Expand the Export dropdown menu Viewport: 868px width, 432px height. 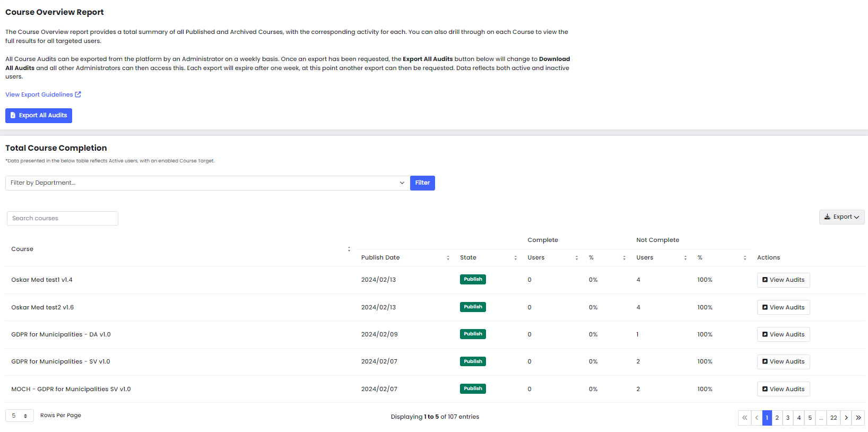pos(841,217)
